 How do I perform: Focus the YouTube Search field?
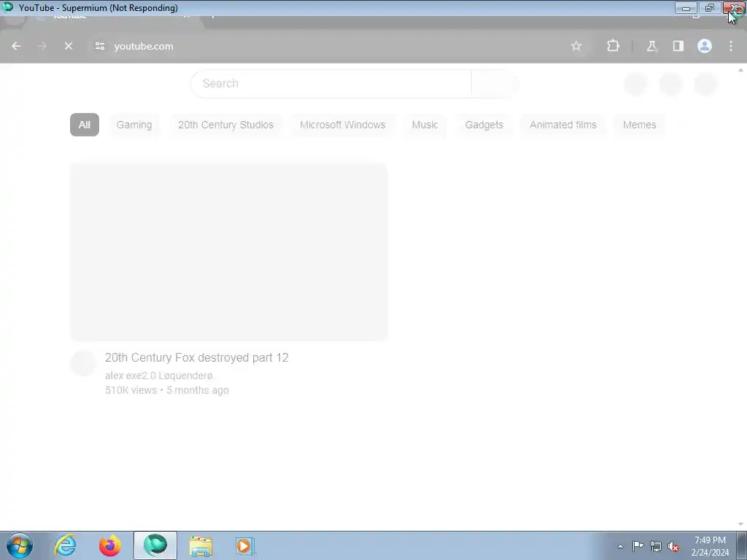(x=331, y=83)
